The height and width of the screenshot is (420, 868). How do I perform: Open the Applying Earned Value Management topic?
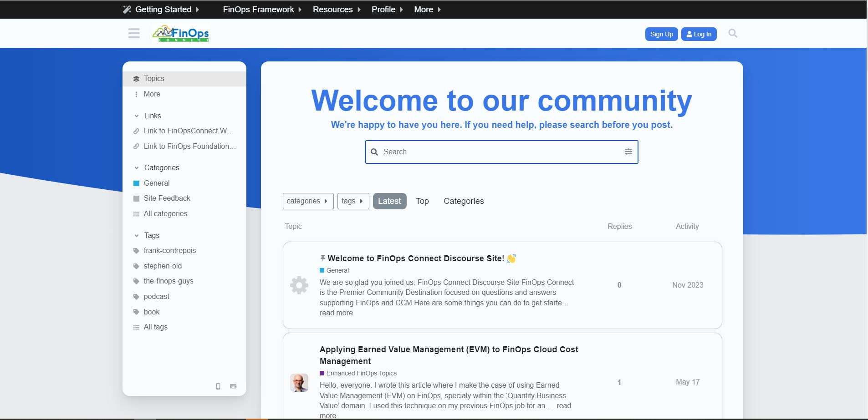(449, 355)
